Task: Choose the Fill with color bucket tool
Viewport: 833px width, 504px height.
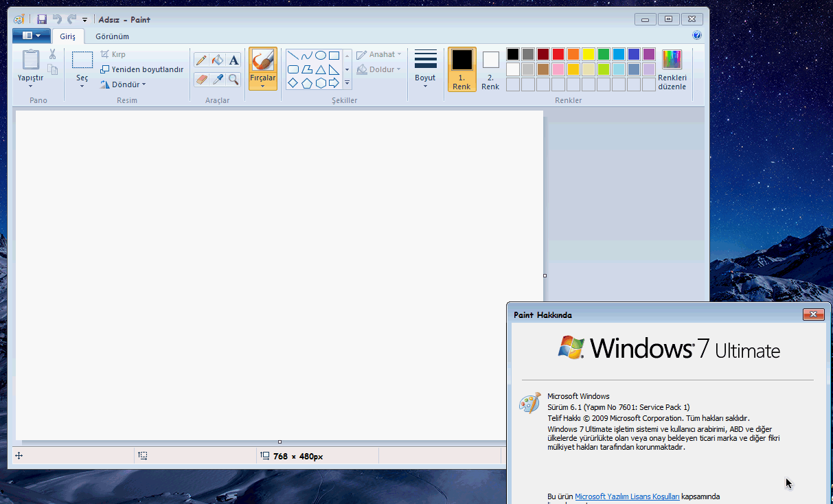Action: coord(217,60)
